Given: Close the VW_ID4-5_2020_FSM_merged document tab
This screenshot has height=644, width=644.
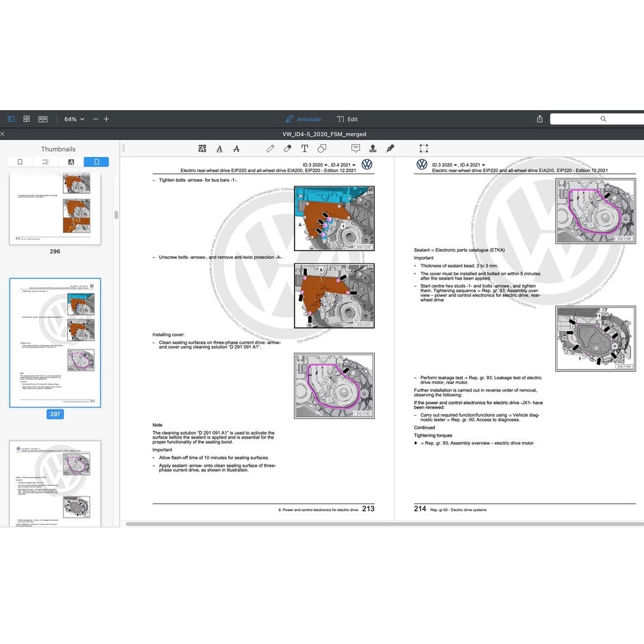Looking at the screenshot, I should click(x=3, y=134).
